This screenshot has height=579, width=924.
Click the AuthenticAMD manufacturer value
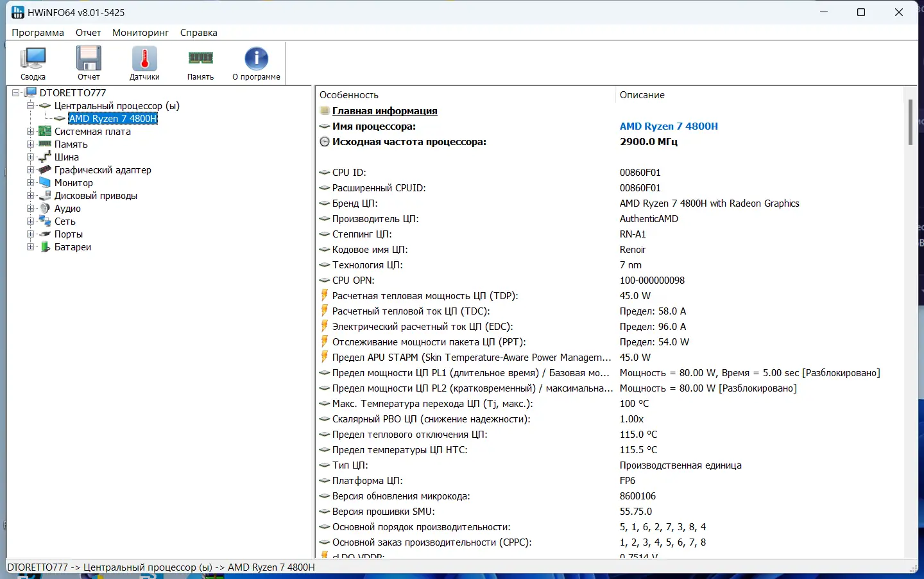point(649,219)
